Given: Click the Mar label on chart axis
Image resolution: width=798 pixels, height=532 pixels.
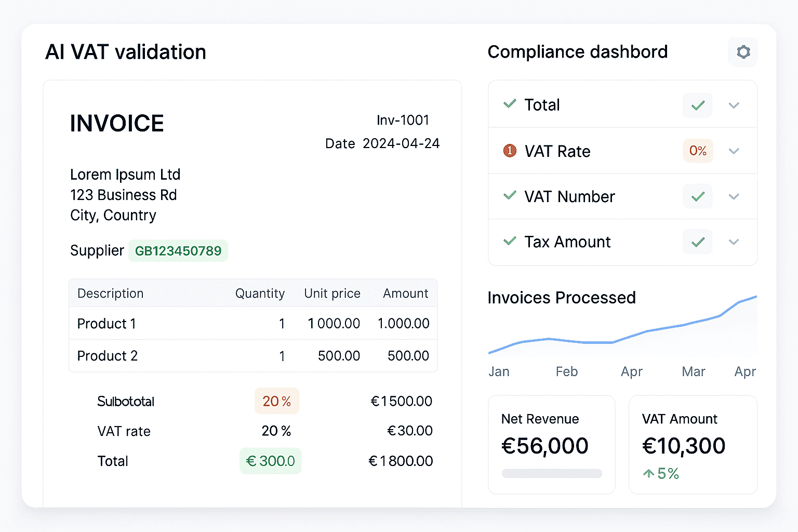Looking at the screenshot, I should pos(694,371).
